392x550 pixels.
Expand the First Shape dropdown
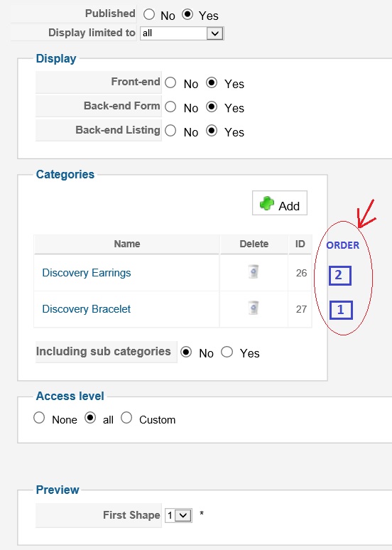pos(178,515)
